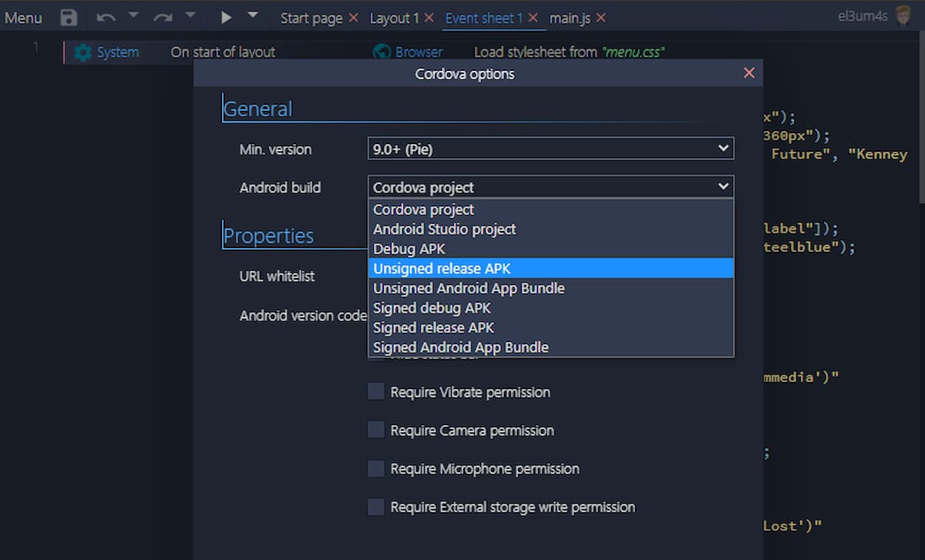Switch to the Layout 1 tab

pos(395,18)
